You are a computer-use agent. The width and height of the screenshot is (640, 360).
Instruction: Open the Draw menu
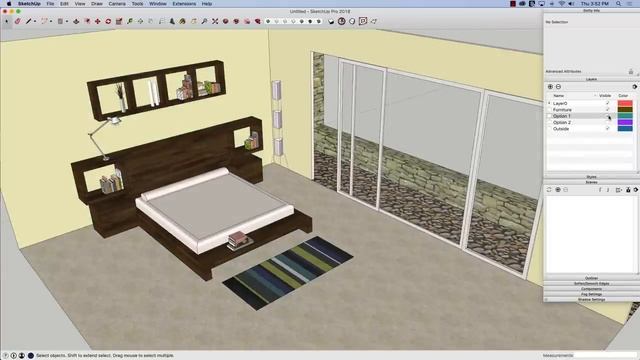[x=97, y=4]
